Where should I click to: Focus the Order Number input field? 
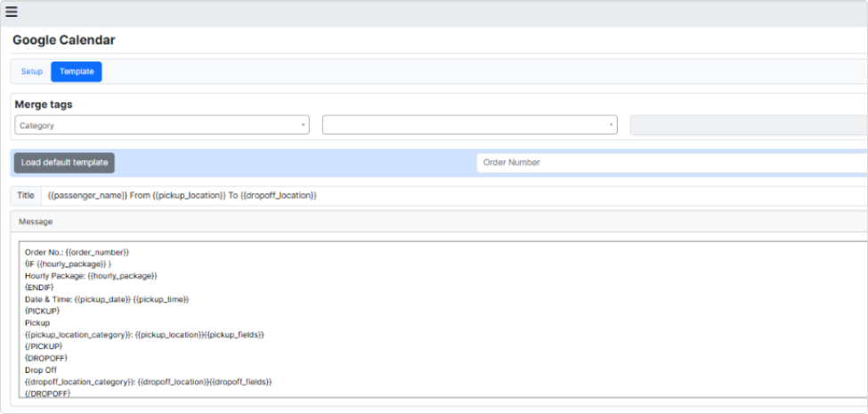point(673,163)
